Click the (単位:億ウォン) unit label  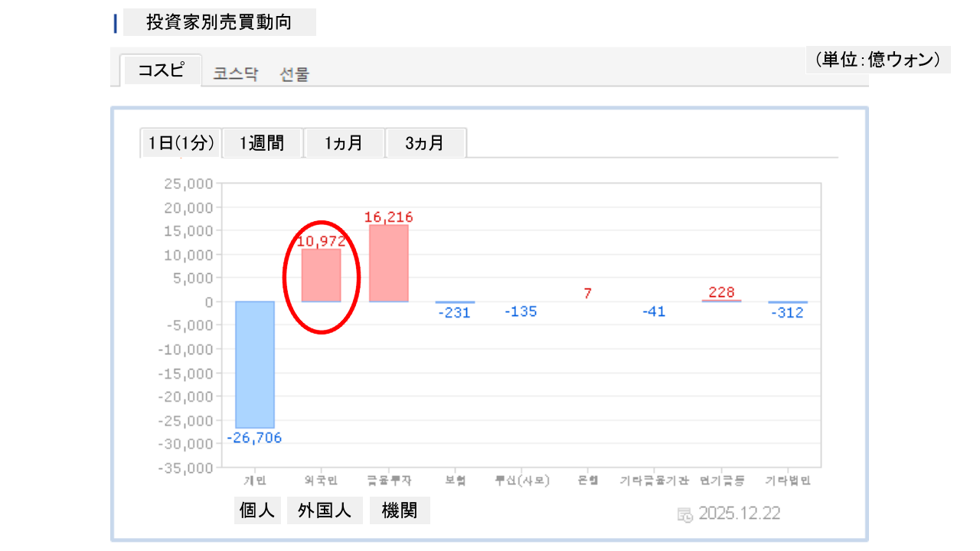click(877, 60)
